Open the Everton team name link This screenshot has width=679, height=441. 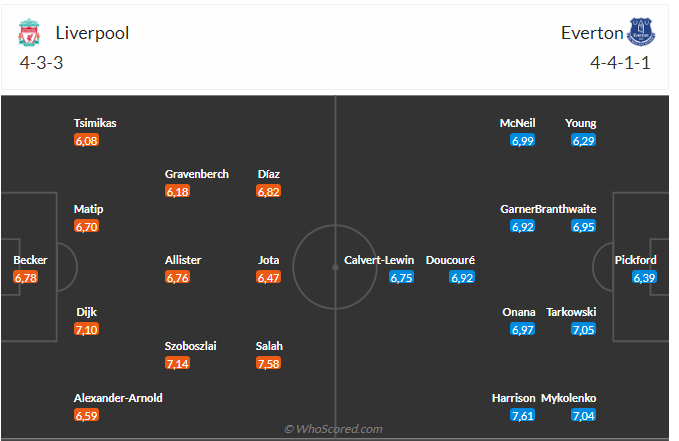592,33
